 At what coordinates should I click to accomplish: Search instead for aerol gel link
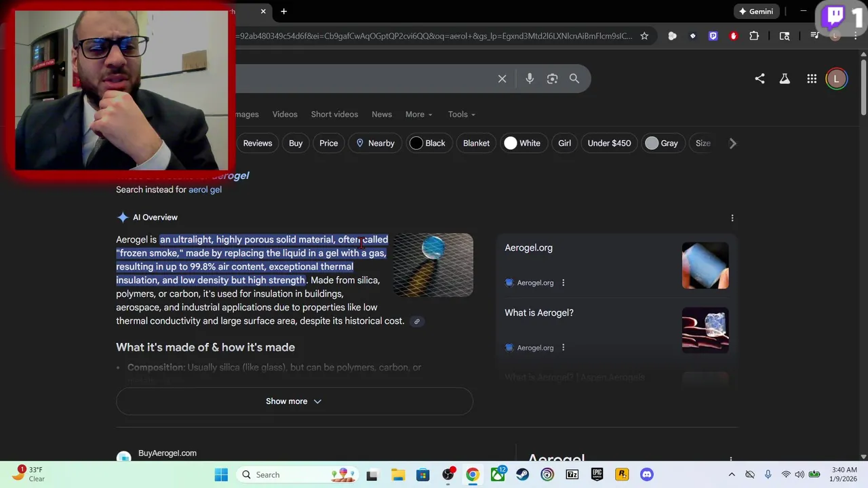tap(205, 190)
